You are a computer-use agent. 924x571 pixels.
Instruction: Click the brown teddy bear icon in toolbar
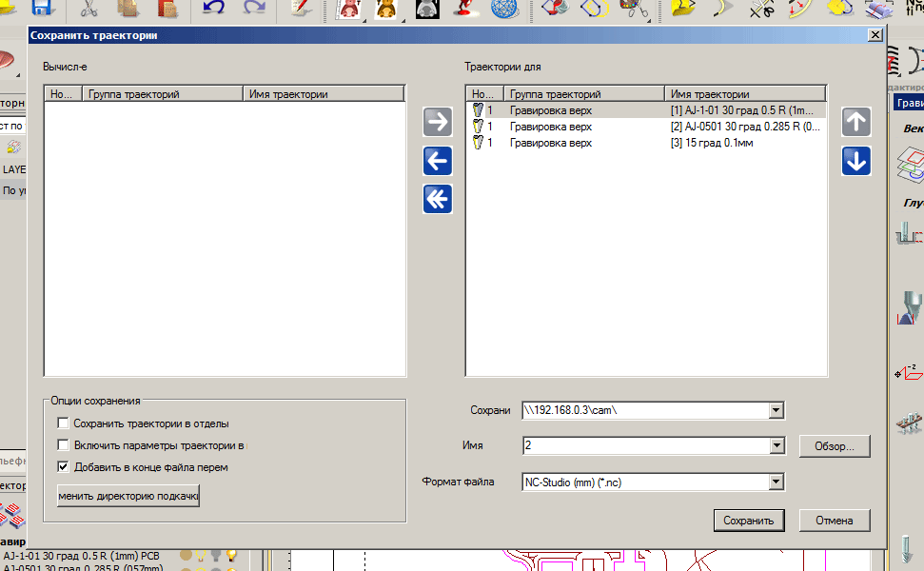[386, 9]
